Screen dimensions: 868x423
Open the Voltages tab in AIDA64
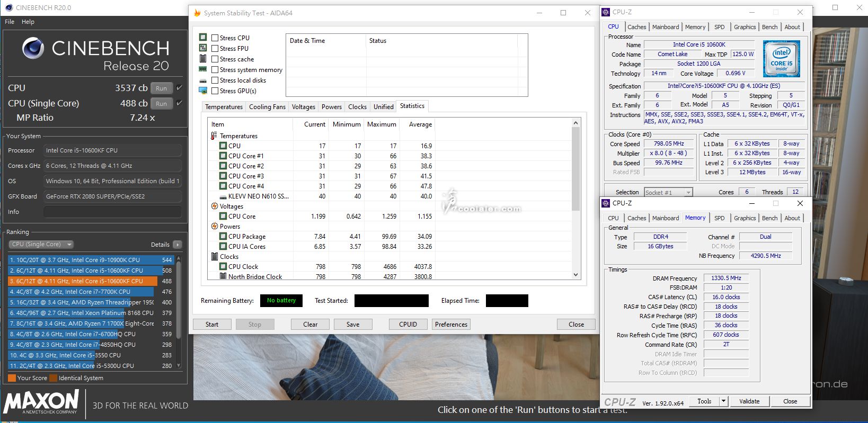tap(304, 107)
